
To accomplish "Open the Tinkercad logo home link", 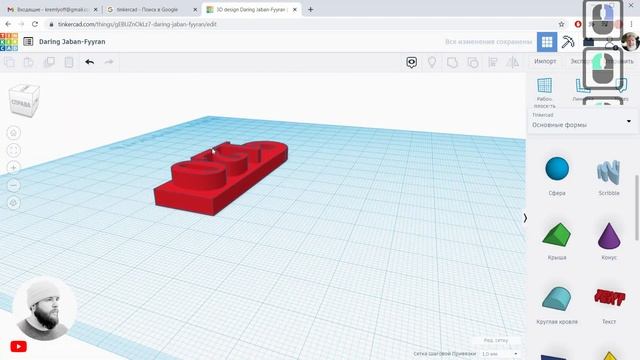I will pos(9,42).
